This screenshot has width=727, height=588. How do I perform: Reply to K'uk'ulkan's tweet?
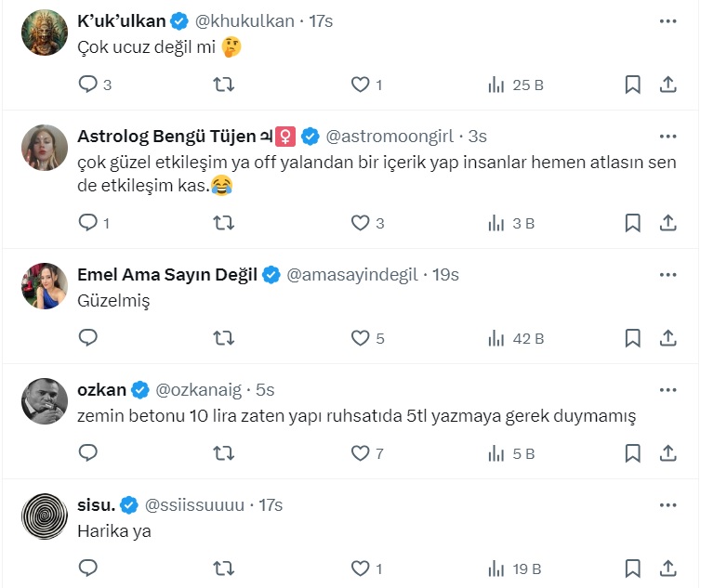(88, 85)
